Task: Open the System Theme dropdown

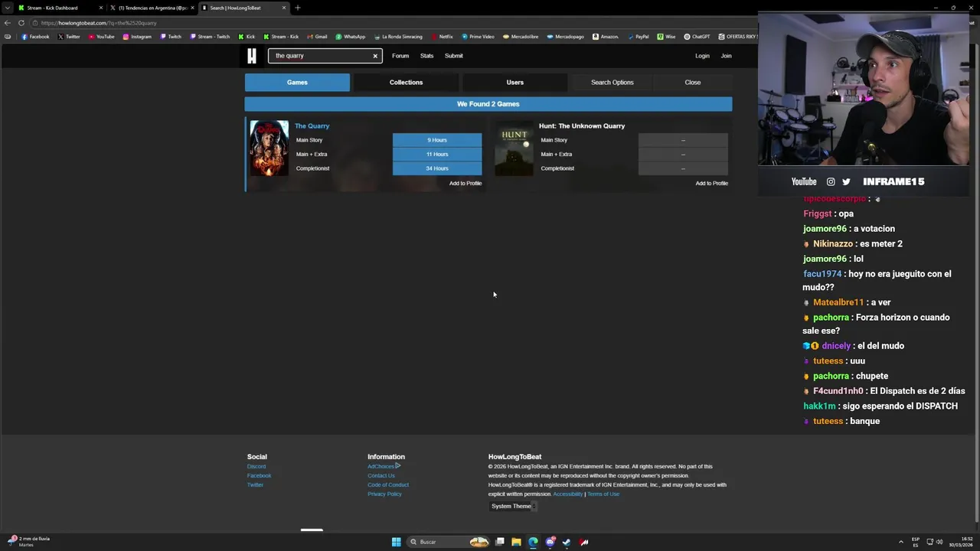Action: point(514,506)
